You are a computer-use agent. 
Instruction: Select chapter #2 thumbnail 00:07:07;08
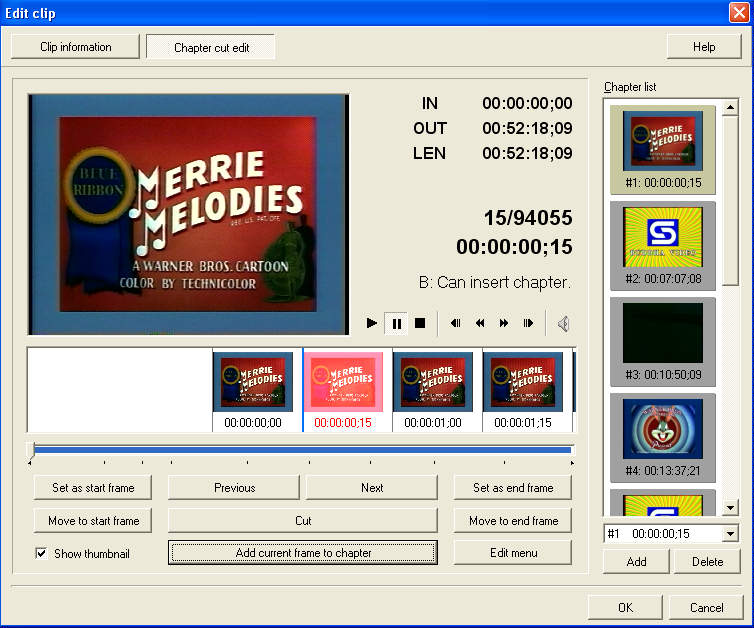(x=663, y=246)
